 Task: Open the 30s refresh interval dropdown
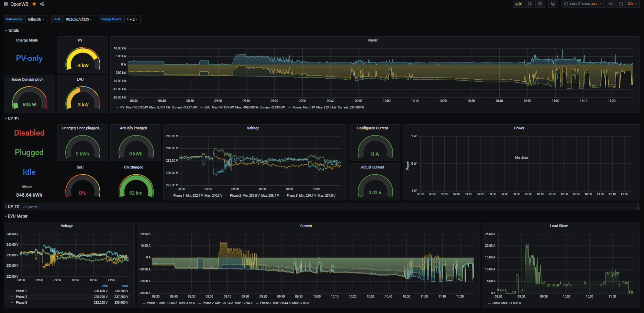[632, 4]
